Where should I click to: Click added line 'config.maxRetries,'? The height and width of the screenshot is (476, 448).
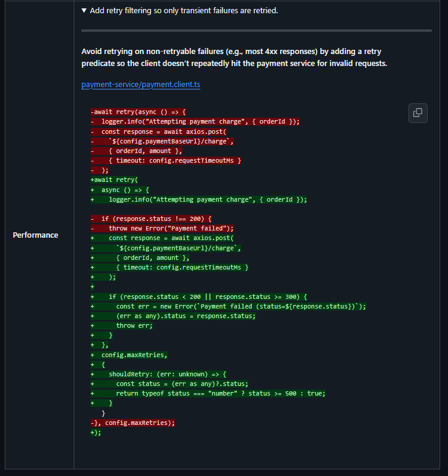click(x=129, y=355)
